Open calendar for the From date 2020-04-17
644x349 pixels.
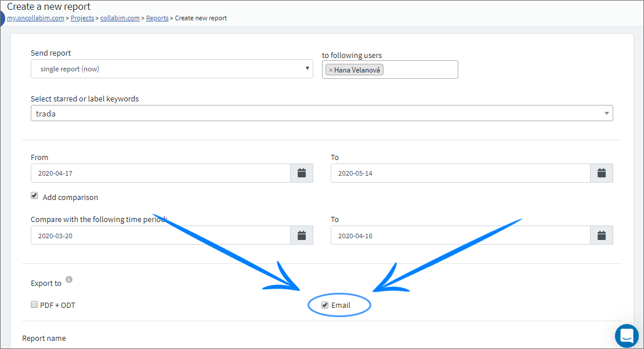click(302, 173)
